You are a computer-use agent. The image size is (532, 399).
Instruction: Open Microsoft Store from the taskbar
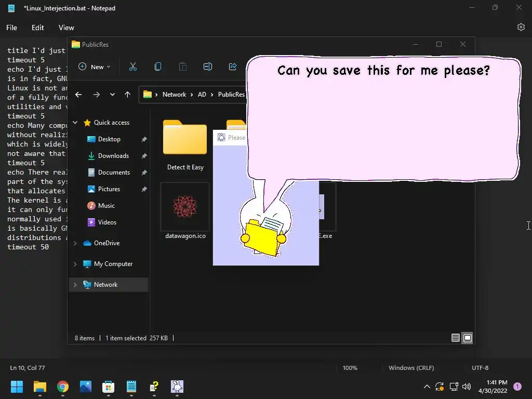[x=108, y=387]
